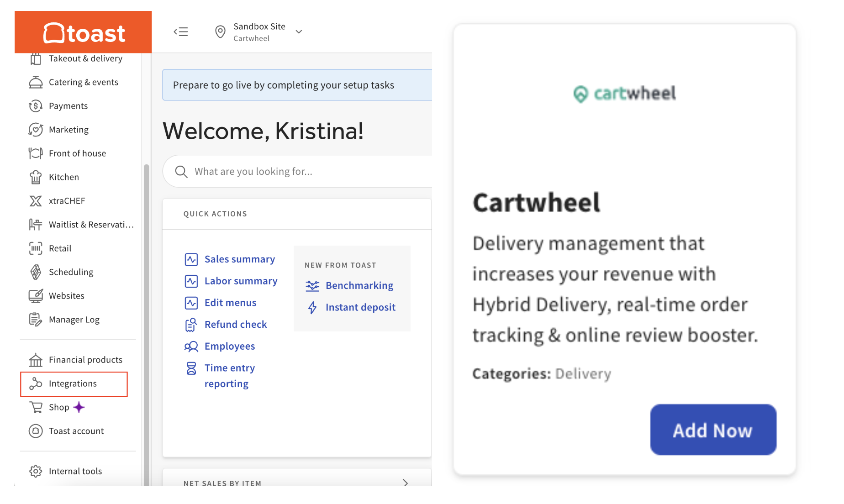Image resolution: width=844 pixels, height=504 pixels.
Task: Click the Websites monitor icon
Action: tap(36, 296)
